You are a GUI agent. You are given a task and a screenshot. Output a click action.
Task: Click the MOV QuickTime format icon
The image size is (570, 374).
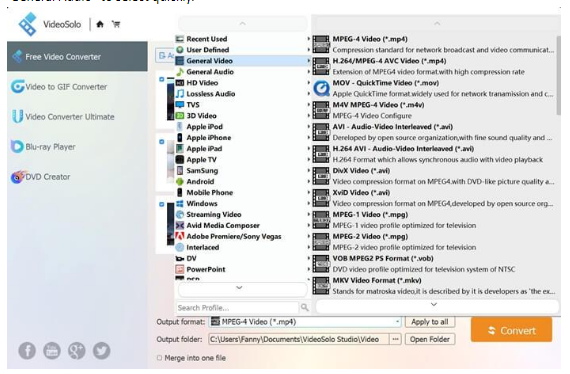click(x=321, y=88)
